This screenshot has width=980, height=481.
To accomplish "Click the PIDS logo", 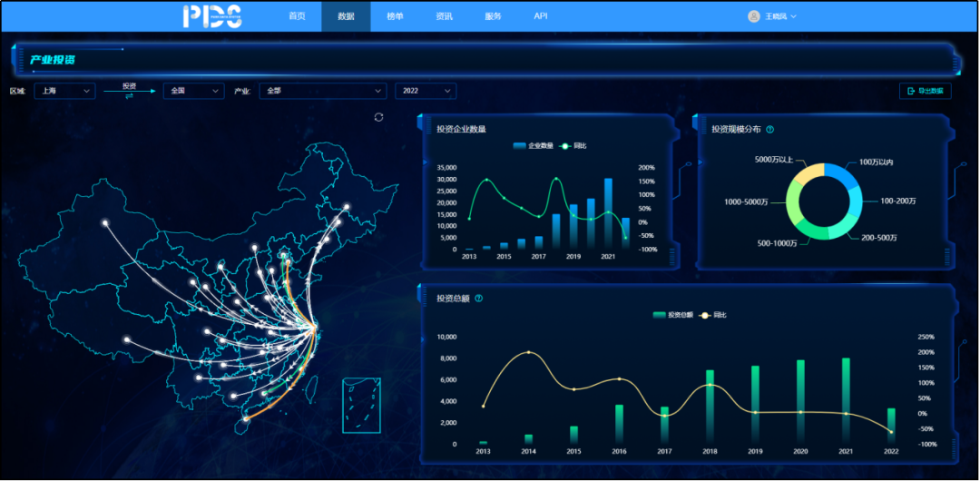I will (x=211, y=15).
